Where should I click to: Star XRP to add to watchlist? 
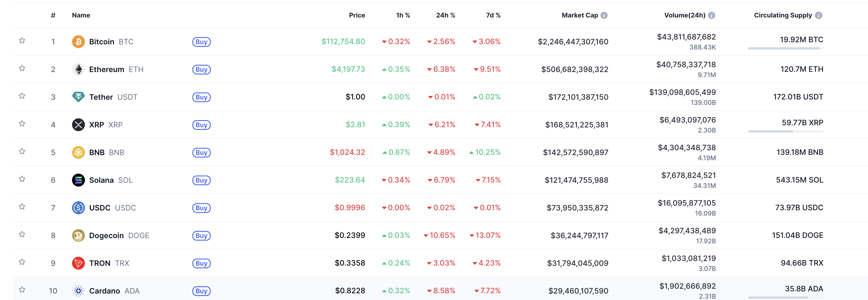(x=22, y=123)
